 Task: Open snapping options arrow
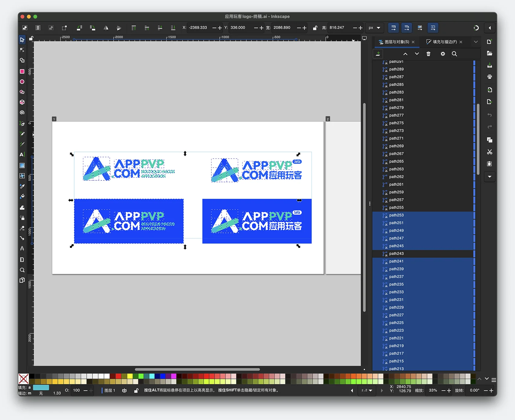pos(490,28)
